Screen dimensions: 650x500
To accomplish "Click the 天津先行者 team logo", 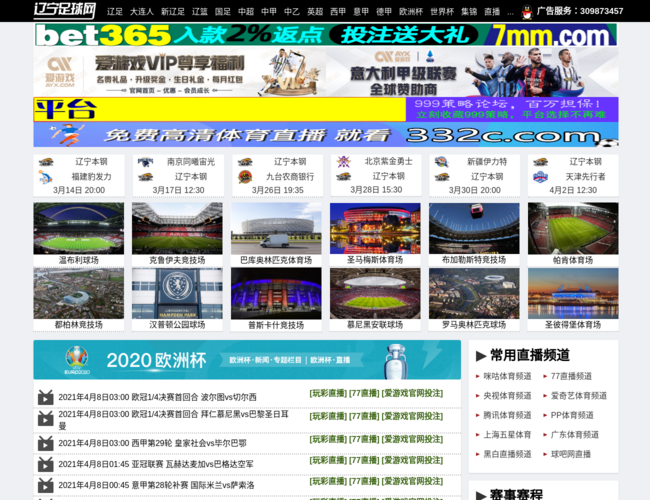I will pyautogui.click(x=541, y=177).
